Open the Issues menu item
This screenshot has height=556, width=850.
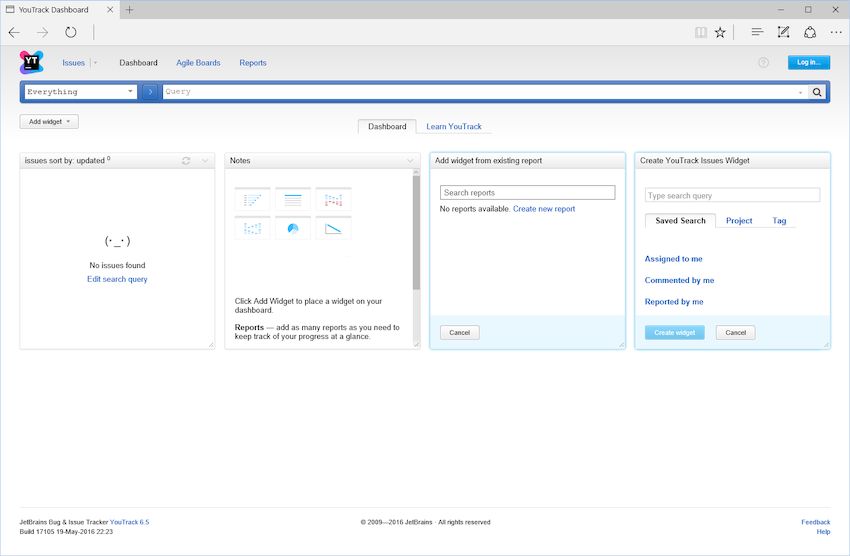tap(73, 63)
